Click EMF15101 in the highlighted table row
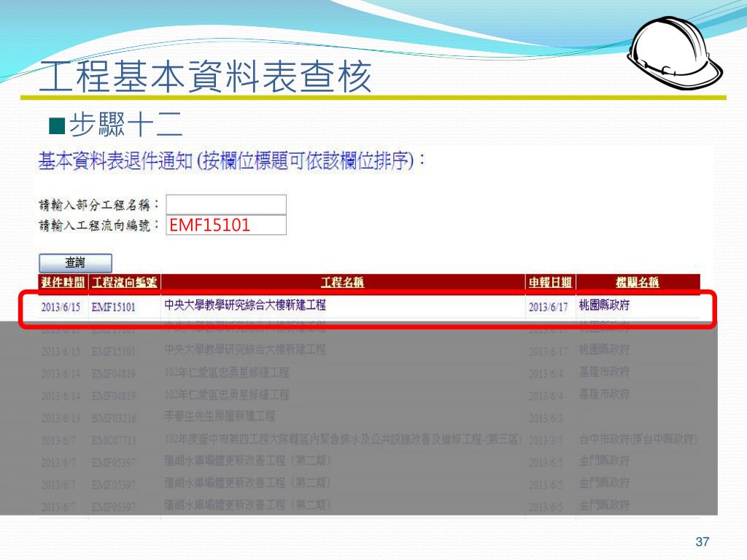Screen dimensions: 747x560 [x=113, y=307]
